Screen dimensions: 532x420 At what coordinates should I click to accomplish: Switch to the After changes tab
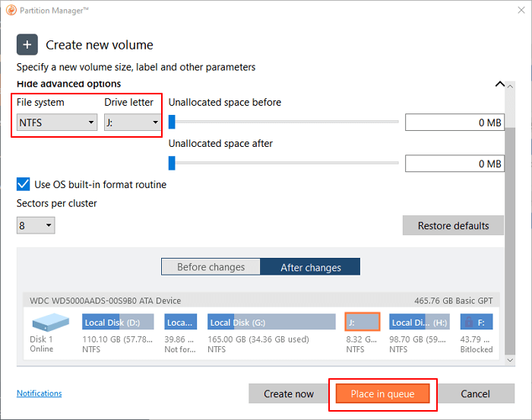(x=310, y=267)
